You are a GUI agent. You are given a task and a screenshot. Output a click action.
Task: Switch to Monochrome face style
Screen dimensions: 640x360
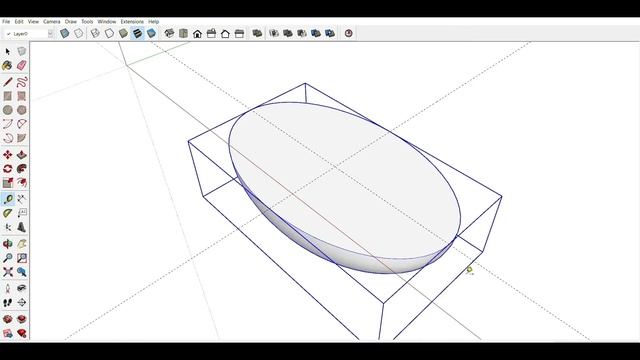[x=151, y=33]
